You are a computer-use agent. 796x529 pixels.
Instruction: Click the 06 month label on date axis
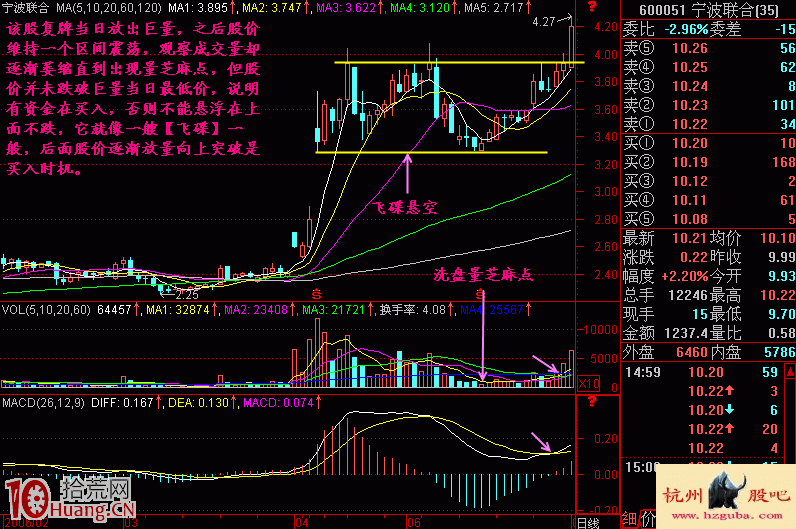click(413, 523)
